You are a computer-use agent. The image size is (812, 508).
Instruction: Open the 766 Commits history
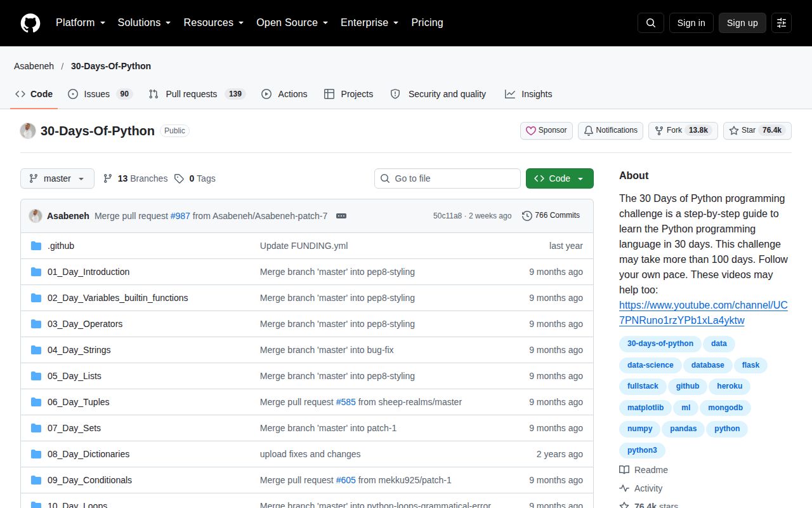pyautogui.click(x=551, y=215)
